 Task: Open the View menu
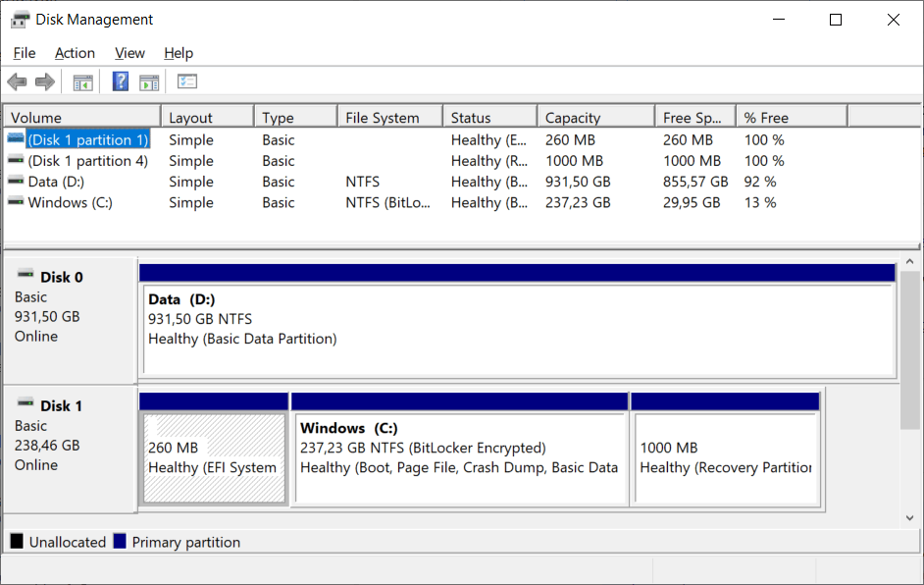click(129, 53)
